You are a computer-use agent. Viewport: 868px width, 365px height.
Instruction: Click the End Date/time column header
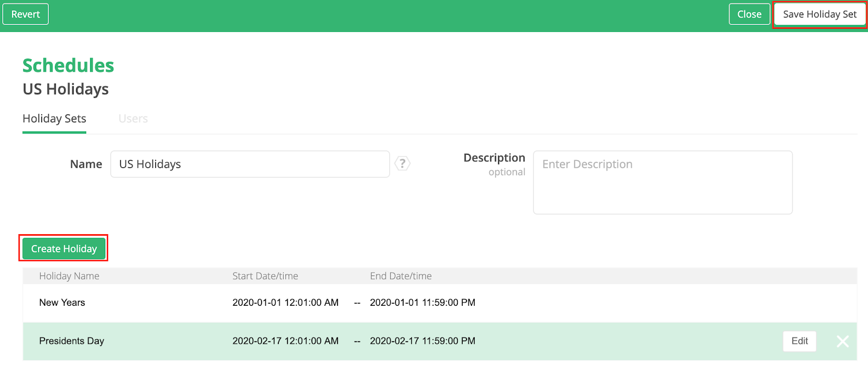tap(401, 276)
